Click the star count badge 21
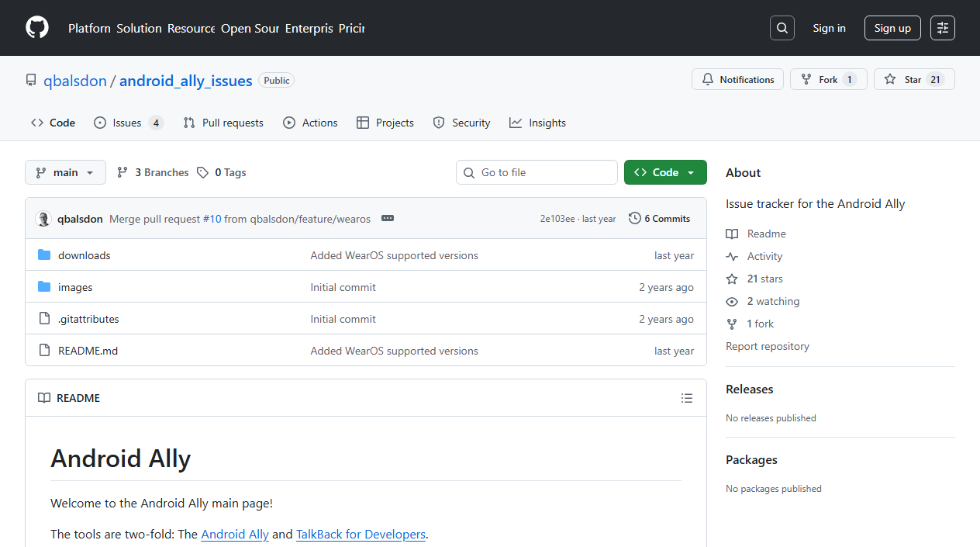980x547 pixels. coord(936,79)
